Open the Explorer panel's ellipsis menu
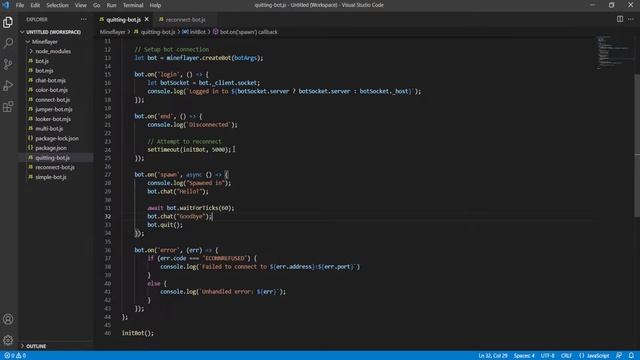The height and width of the screenshot is (360, 640). coord(84,19)
